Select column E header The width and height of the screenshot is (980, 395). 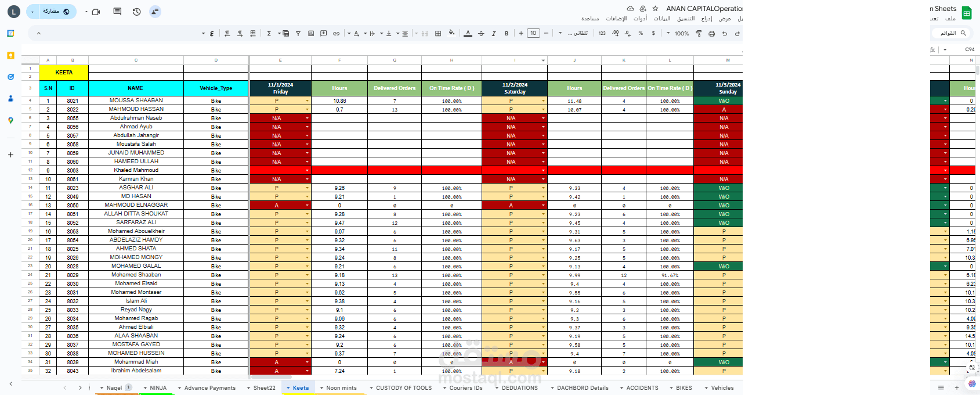point(280,60)
